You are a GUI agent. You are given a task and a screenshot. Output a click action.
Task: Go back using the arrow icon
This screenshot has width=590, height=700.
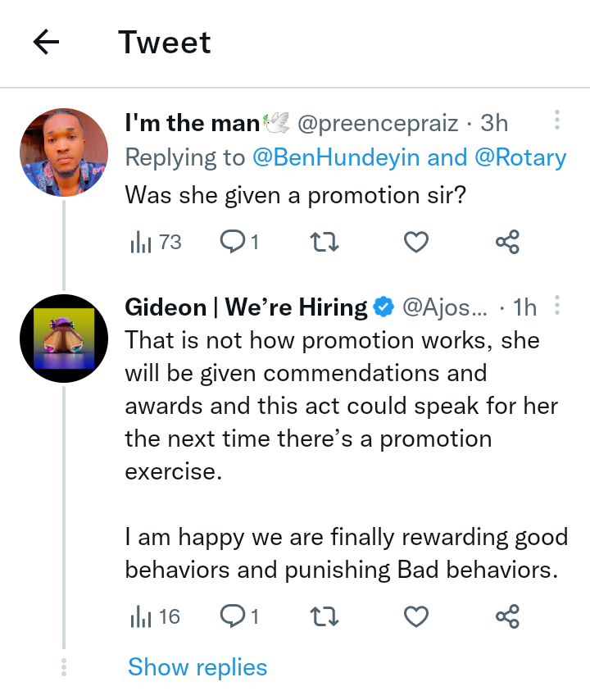pyautogui.click(x=47, y=43)
